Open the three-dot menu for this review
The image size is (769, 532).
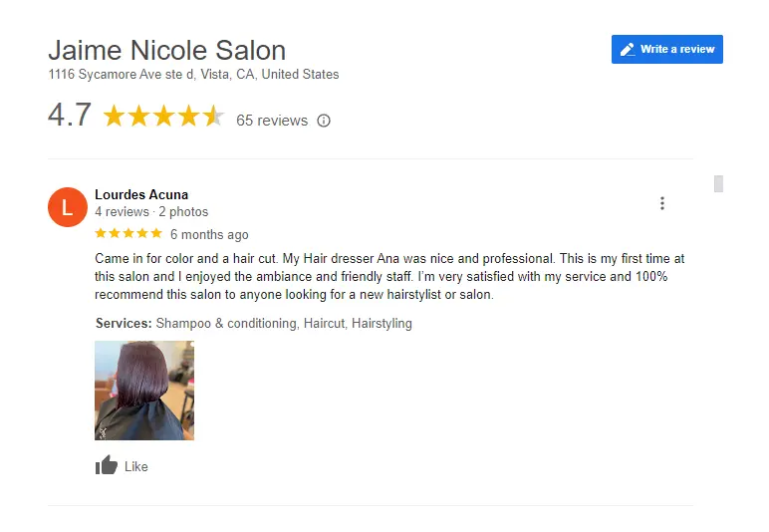[662, 203]
